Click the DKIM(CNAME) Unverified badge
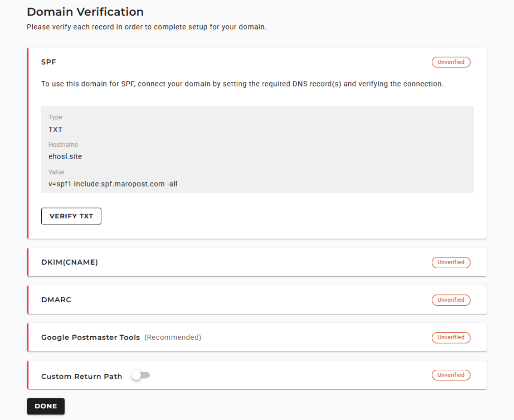This screenshot has width=514, height=420. pos(451,262)
